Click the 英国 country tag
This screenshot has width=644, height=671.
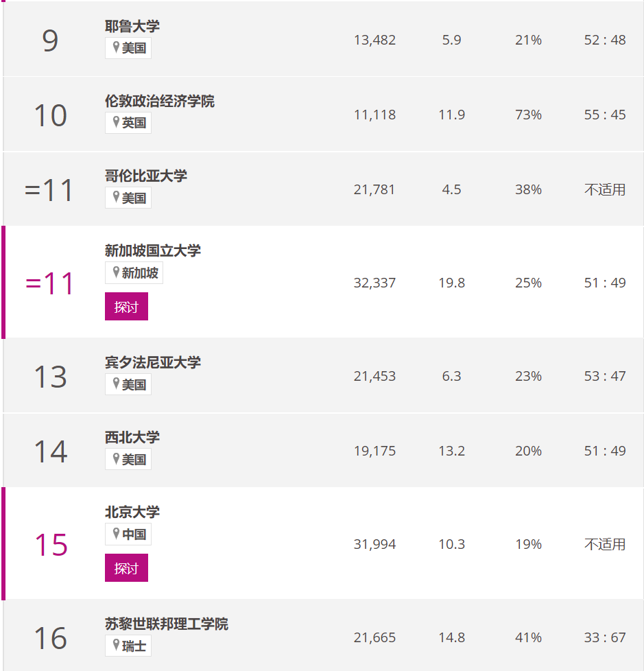tap(128, 123)
